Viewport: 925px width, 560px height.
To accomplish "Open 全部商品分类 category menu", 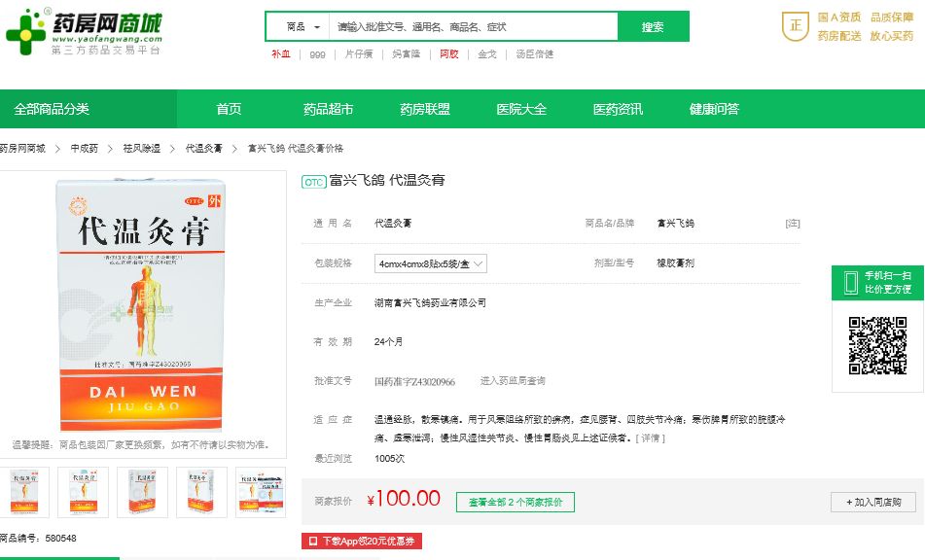I will tap(89, 109).
